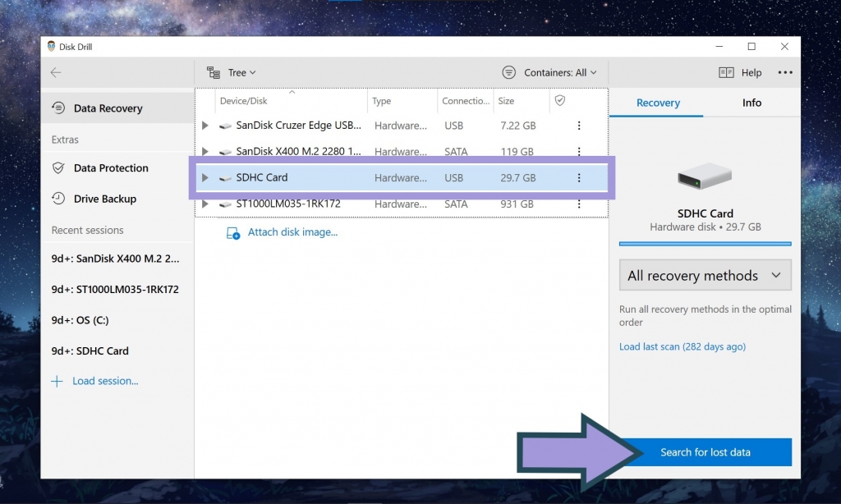Open the three-dot menu for SDHC Card
Viewport: 841px width, 504px height.
(x=579, y=177)
